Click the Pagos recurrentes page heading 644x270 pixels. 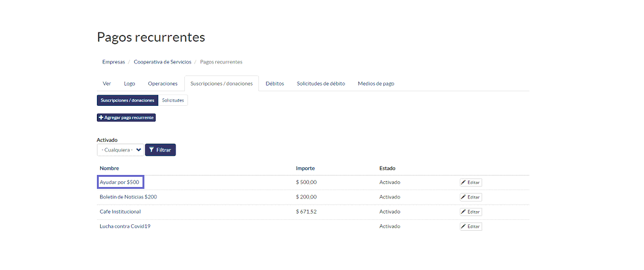[x=151, y=37]
